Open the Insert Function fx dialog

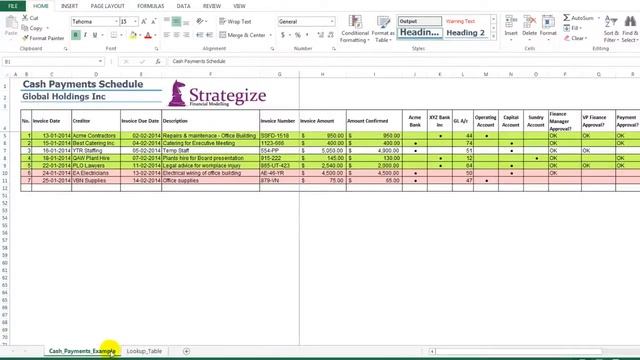coord(158,61)
